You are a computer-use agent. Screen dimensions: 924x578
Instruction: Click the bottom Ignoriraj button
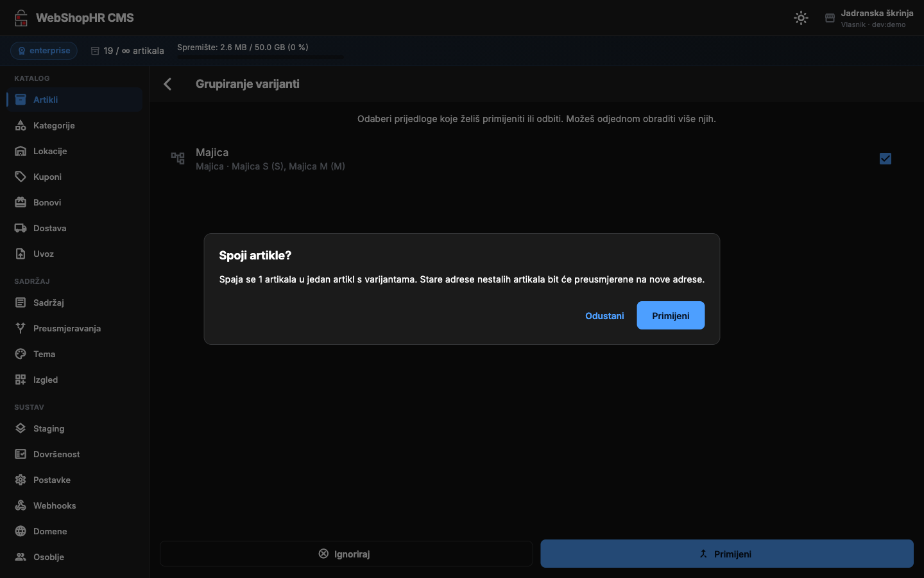pyautogui.click(x=346, y=554)
